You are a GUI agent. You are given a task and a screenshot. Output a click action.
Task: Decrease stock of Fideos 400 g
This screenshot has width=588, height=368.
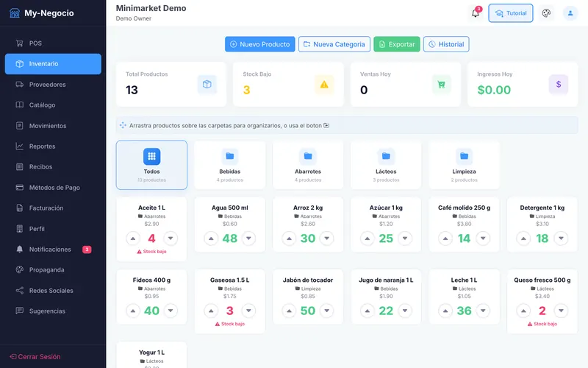171,311
